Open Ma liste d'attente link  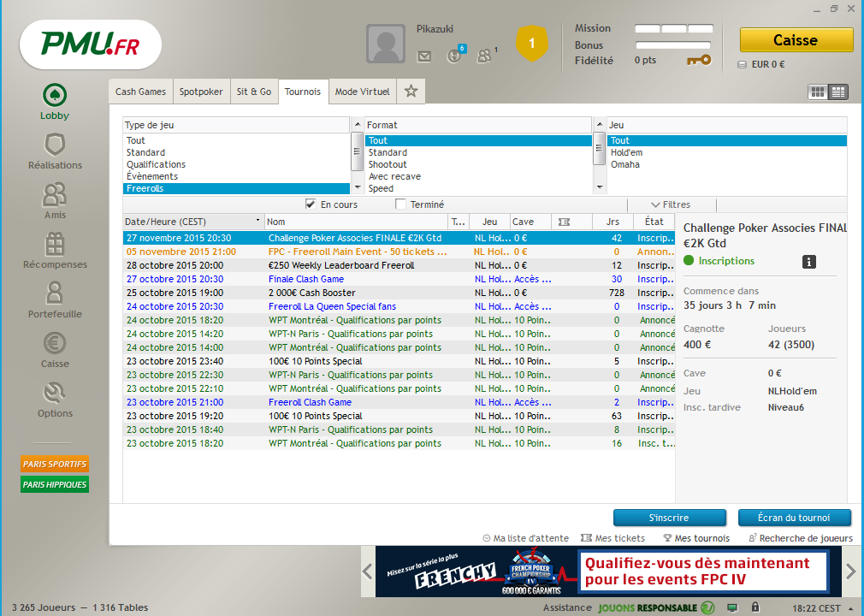click(526, 538)
